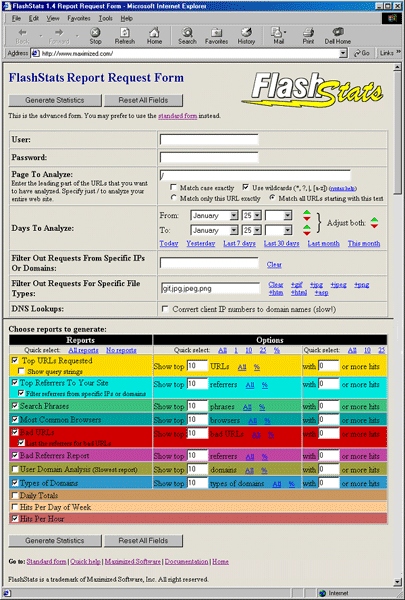Expand the address bar dropdown arrow

343,54
